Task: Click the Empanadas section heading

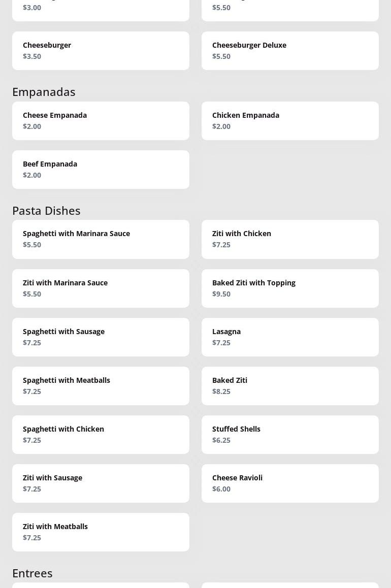Action: pyautogui.click(x=44, y=91)
